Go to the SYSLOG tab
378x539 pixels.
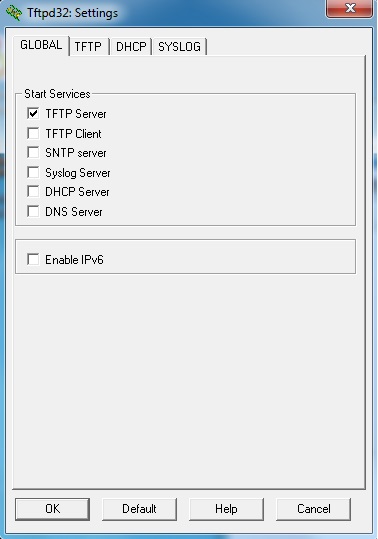(179, 46)
